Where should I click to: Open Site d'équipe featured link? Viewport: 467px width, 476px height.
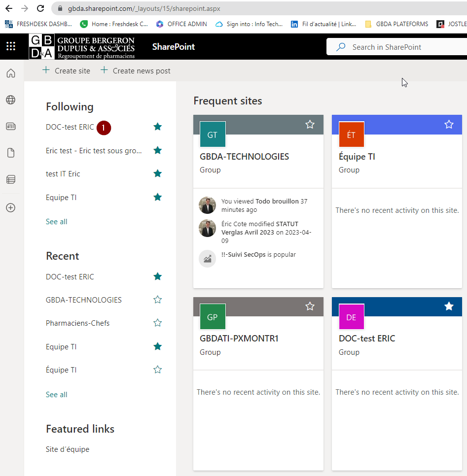[68, 449]
